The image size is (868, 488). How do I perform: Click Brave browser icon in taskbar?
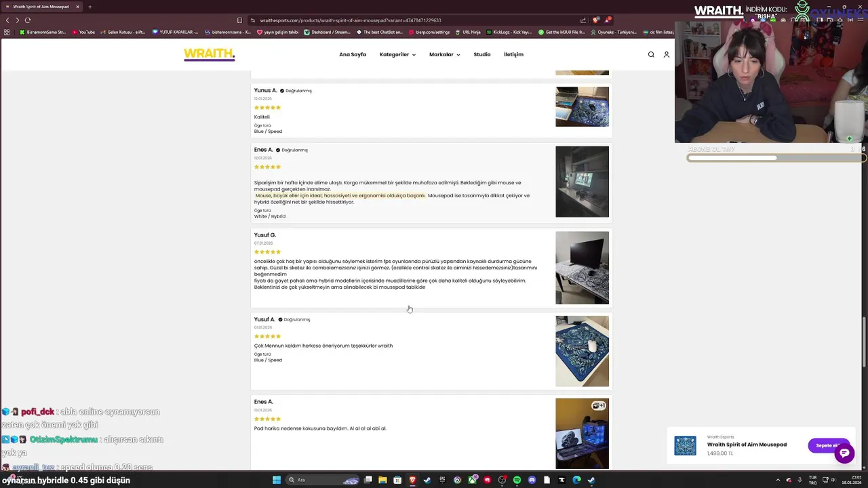(412, 480)
